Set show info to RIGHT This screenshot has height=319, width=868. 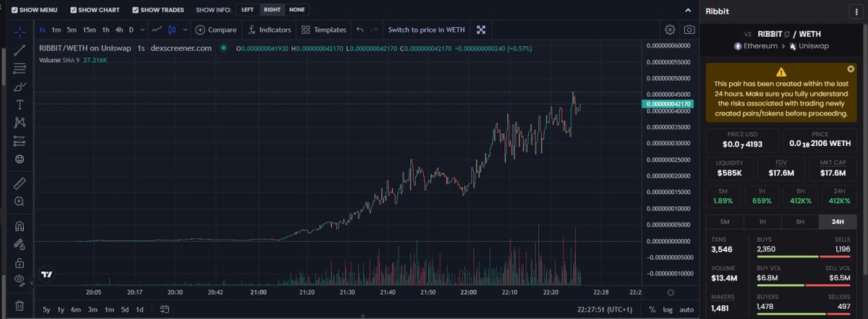click(272, 10)
